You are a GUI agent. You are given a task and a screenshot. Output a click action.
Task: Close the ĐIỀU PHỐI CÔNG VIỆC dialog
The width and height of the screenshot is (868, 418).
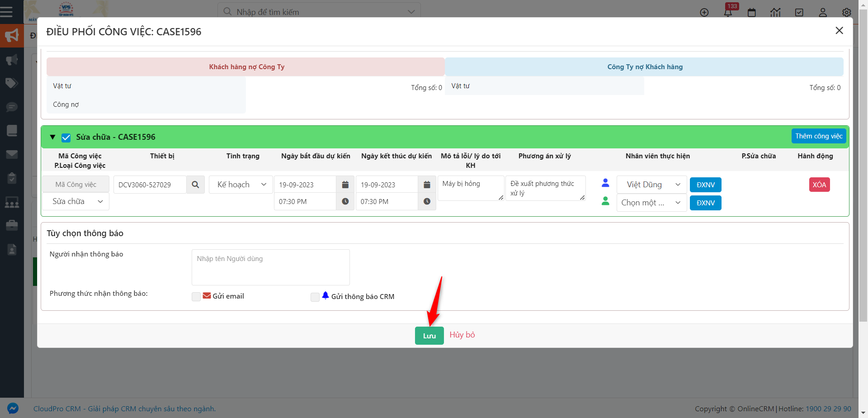click(x=840, y=30)
